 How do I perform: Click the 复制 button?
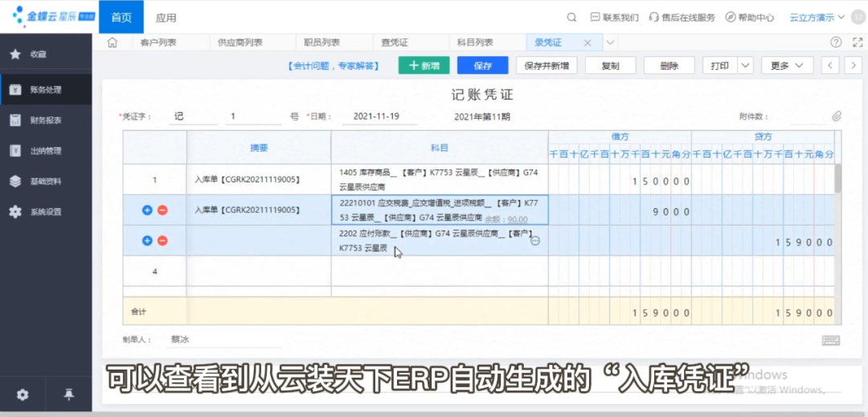tap(610, 65)
